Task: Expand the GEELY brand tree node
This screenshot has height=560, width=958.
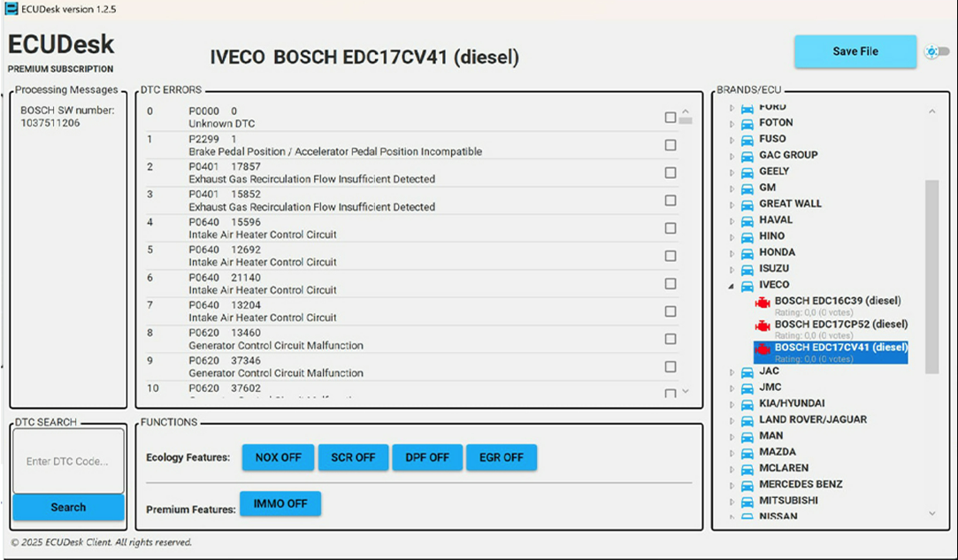Action: tap(732, 172)
